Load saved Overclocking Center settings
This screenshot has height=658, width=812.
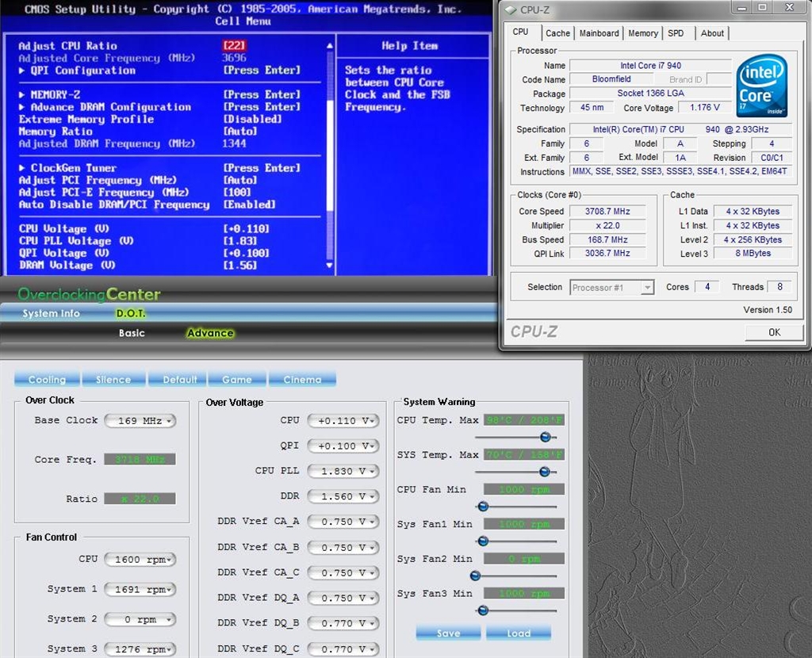pyautogui.click(x=519, y=633)
